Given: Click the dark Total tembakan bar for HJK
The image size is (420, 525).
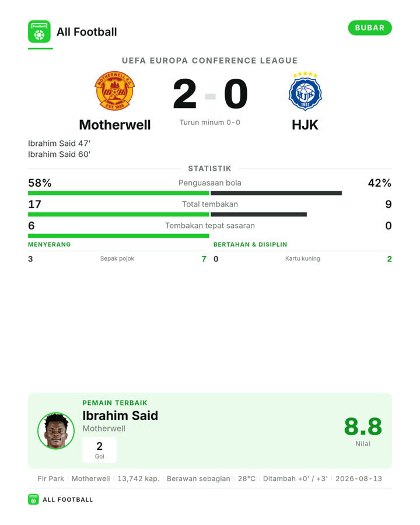Looking at the screenshot, I should 258,215.
